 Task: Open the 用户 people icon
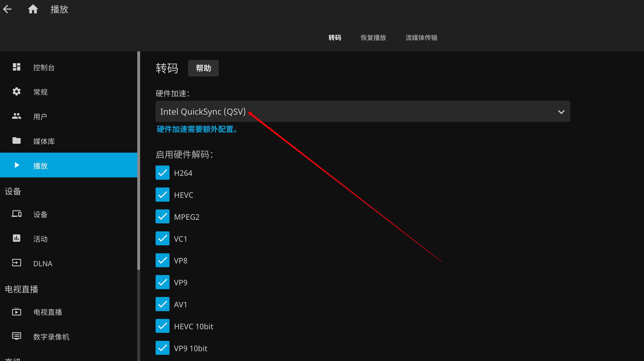pos(17,116)
